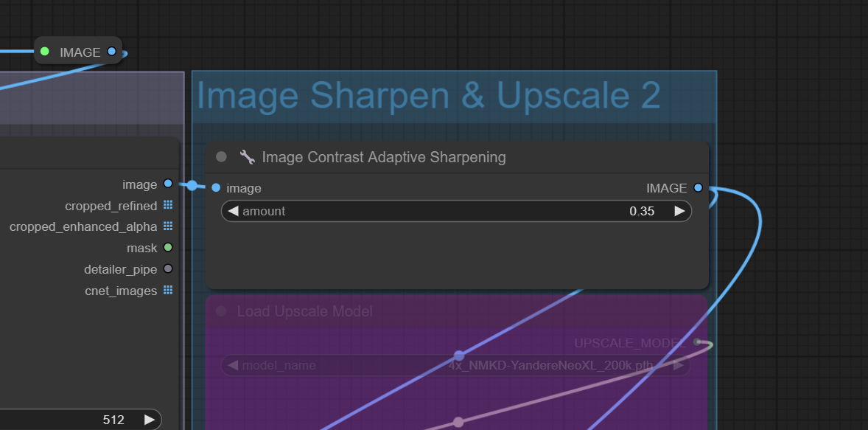Increase the sharpening amount with the right arrow

click(x=679, y=212)
